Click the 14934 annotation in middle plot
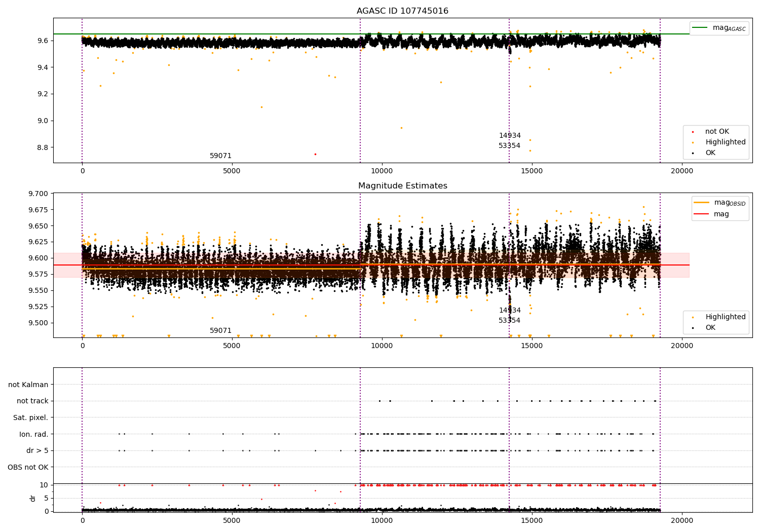760x532 pixels. [x=510, y=311]
